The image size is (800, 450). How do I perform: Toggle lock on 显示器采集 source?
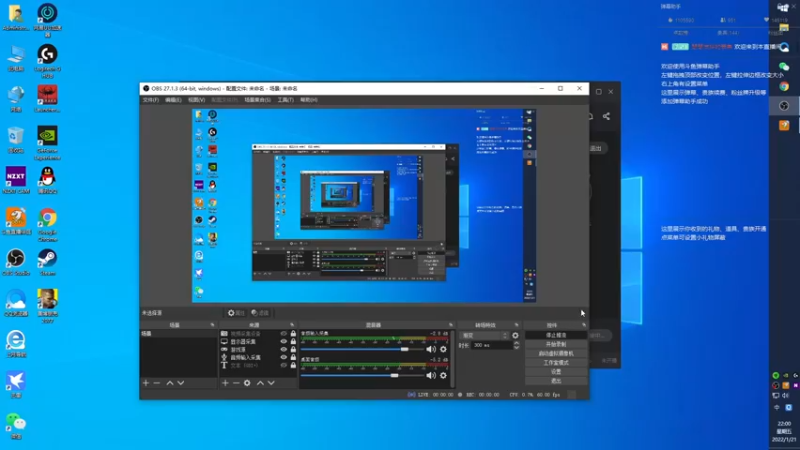(293, 342)
